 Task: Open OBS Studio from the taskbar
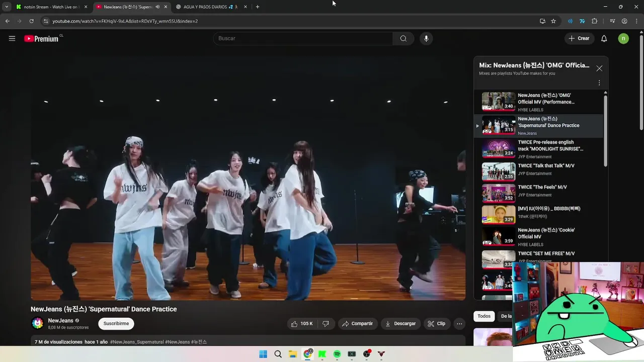[367, 354]
